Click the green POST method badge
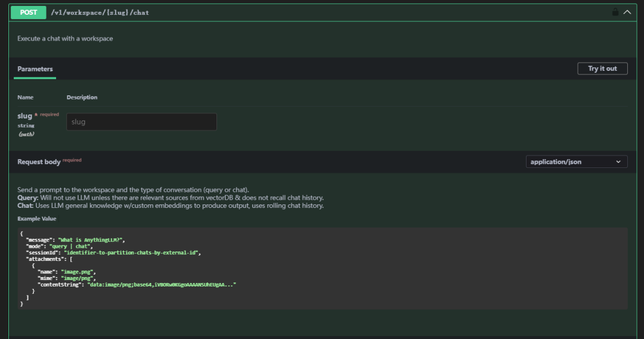The width and height of the screenshot is (644, 339). click(29, 12)
